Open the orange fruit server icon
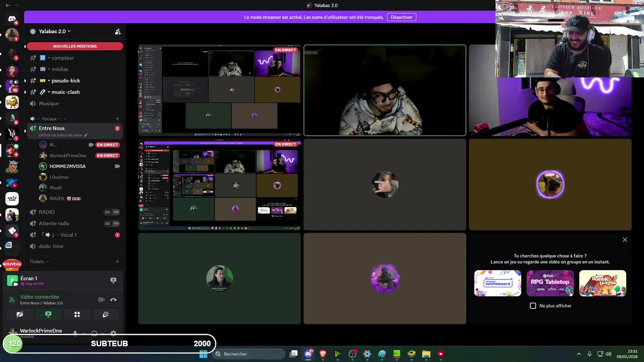This screenshot has width=644, height=362. tap(12, 102)
